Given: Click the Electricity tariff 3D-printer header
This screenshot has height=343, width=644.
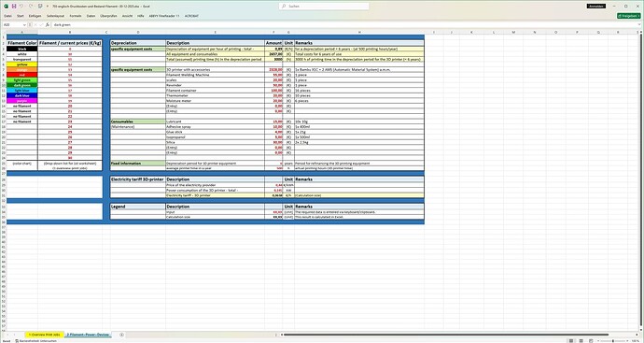Looking at the screenshot, I should pyautogui.click(x=138, y=179).
